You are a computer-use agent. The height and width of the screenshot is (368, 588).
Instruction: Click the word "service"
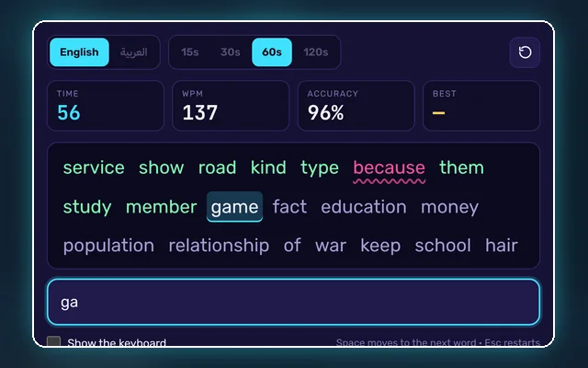tap(94, 167)
